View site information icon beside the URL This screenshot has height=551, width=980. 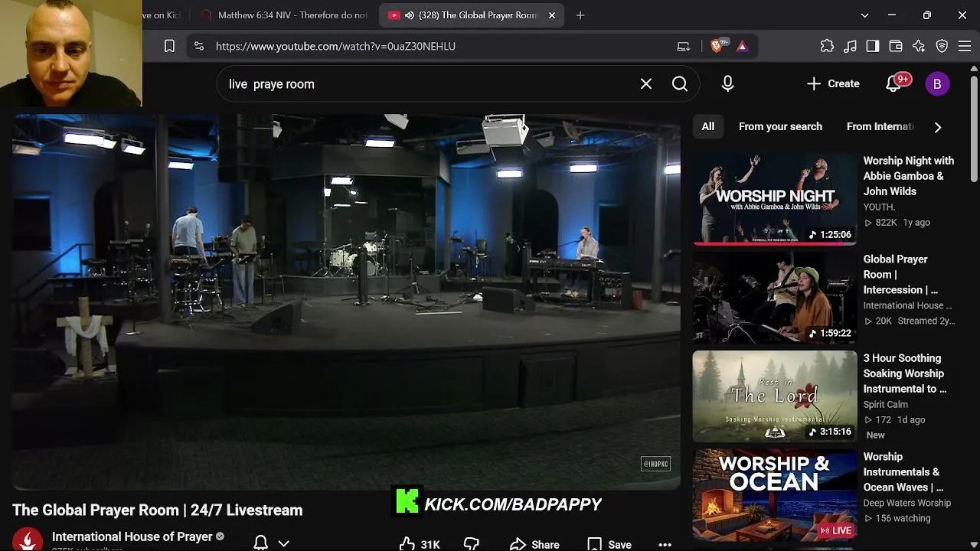tap(199, 46)
